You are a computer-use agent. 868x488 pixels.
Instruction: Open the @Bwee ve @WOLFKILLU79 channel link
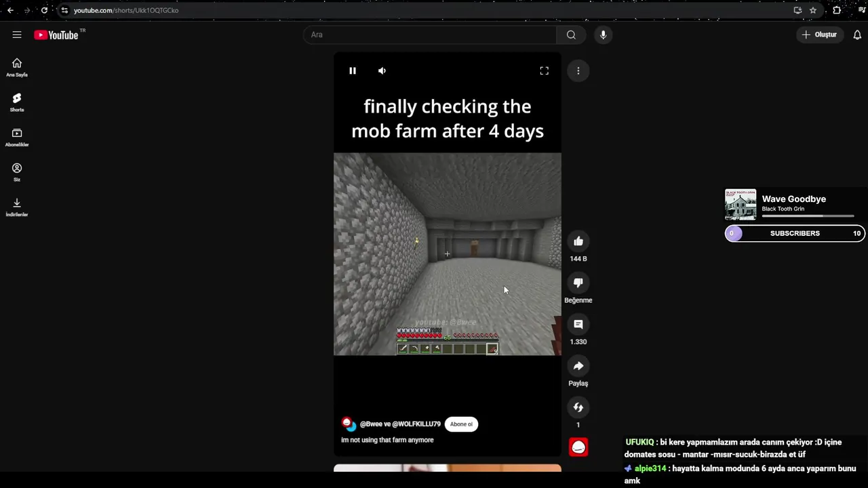pyautogui.click(x=400, y=424)
